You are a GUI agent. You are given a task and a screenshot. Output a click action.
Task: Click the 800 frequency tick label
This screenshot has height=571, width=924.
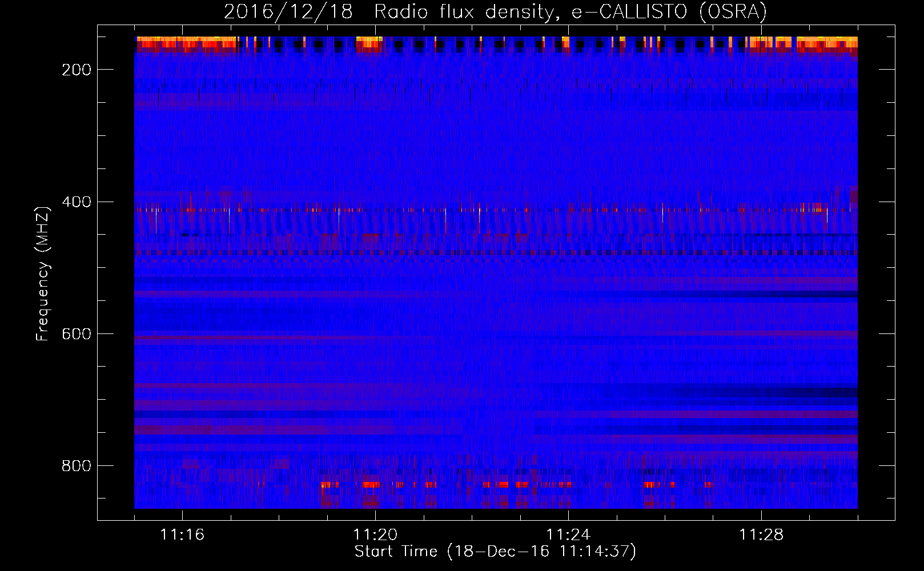click(x=77, y=466)
